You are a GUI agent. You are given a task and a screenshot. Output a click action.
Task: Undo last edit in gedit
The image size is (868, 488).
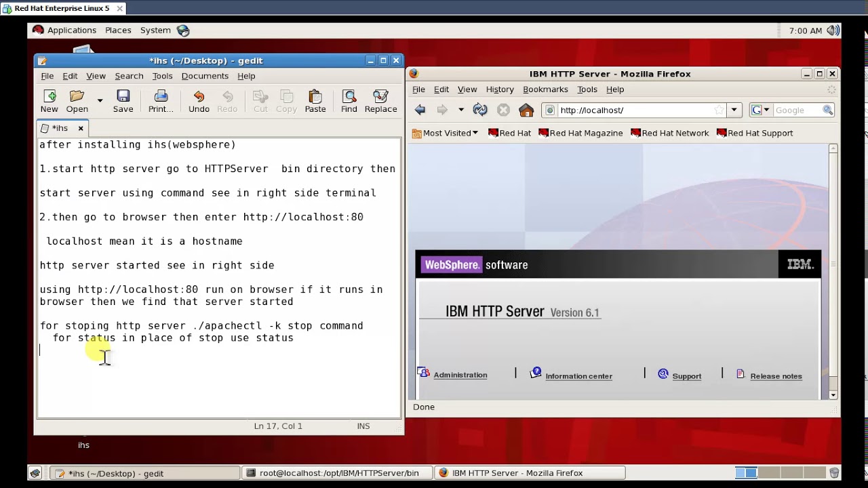click(199, 101)
